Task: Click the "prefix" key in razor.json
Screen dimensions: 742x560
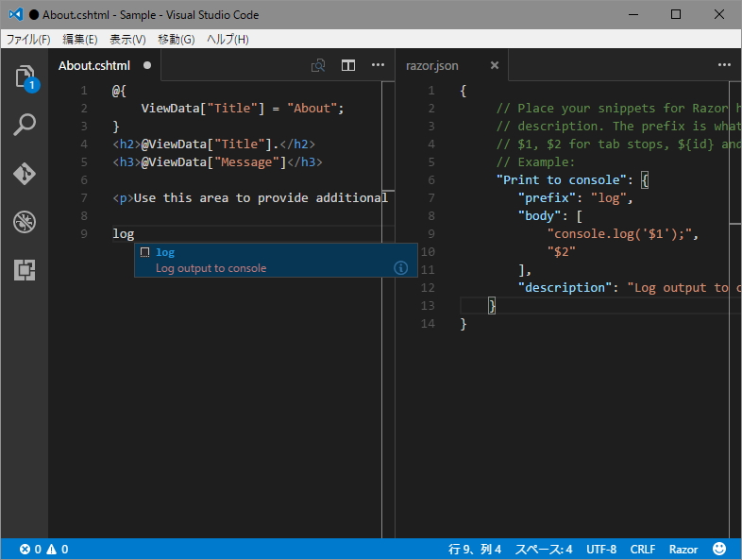Action: pyautogui.click(x=547, y=198)
